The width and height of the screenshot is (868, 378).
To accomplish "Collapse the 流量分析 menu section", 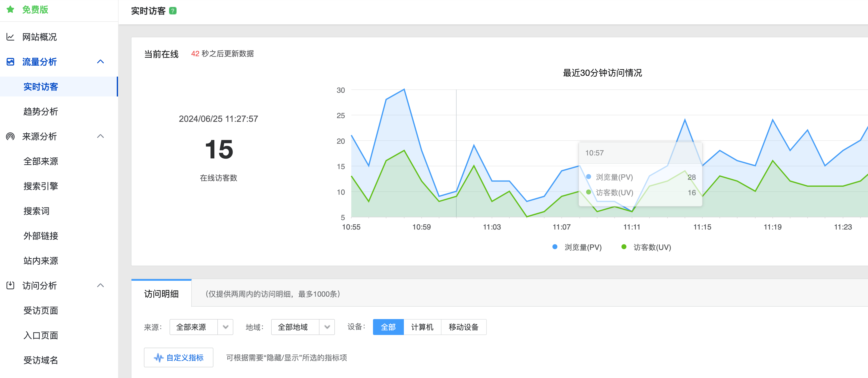I will point(100,62).
